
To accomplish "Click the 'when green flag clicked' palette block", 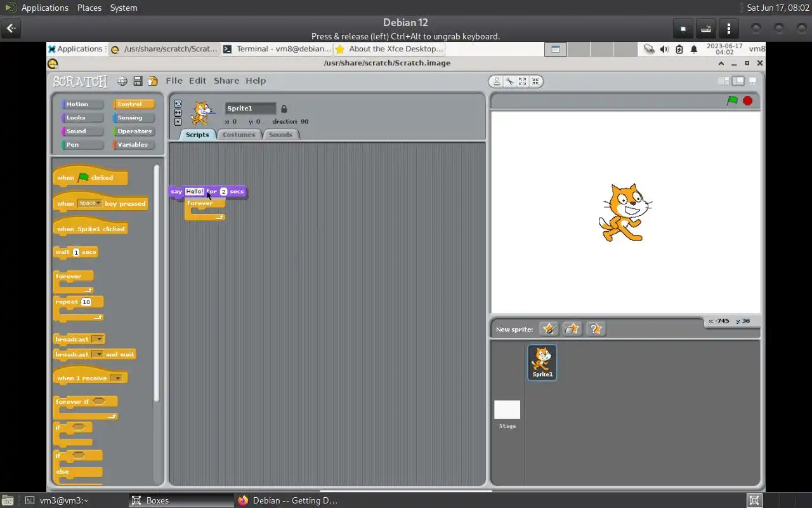I will coord(90,177).
